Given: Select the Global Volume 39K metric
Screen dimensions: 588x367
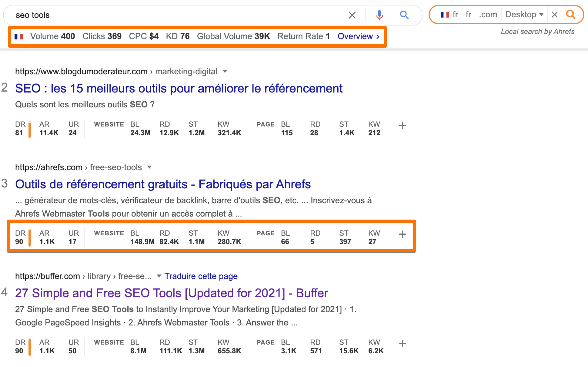Looking at the screenshot, I should click(x=233, y=36).
